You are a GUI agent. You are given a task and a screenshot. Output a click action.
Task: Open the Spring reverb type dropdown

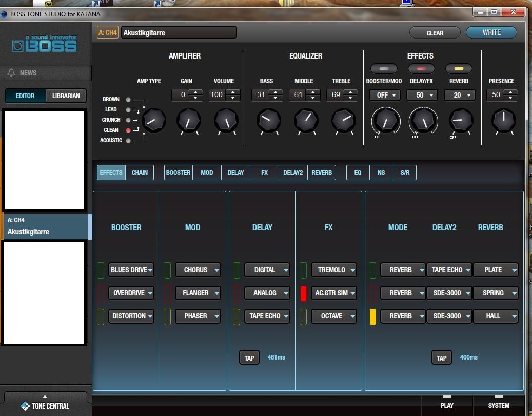[x=496, y=293]
